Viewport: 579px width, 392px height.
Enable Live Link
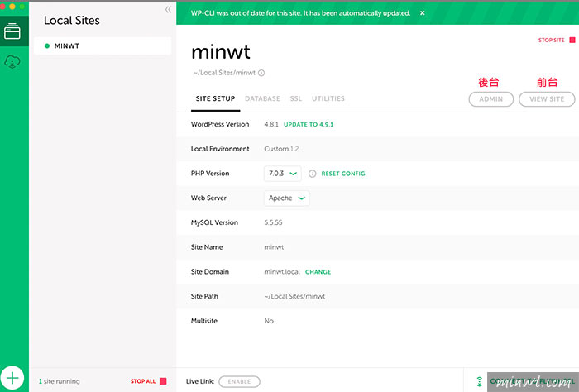coord(239,381)
